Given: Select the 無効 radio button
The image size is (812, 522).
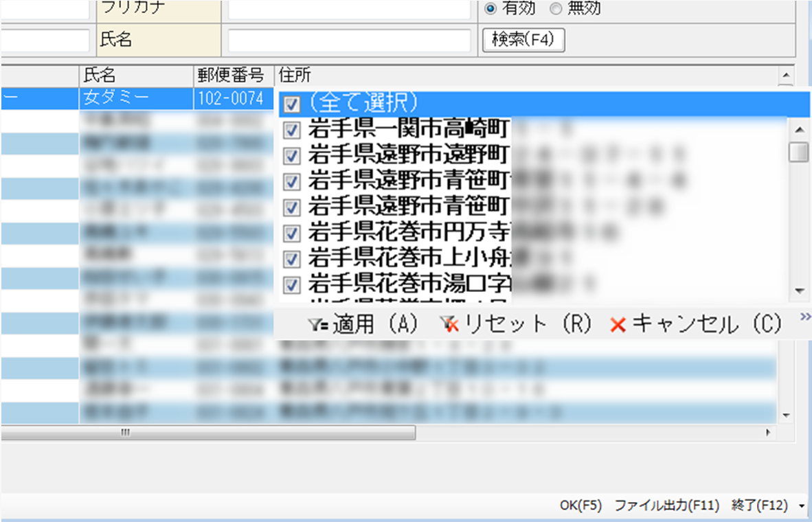Looking at the screenshot, I should click(555, 9).
